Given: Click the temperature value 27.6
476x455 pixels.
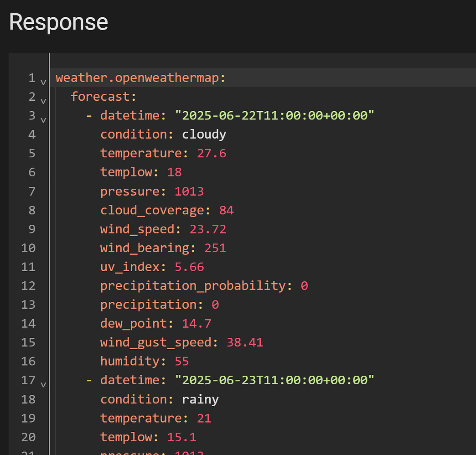Looking at the screenshot, I should click(212, 153).
